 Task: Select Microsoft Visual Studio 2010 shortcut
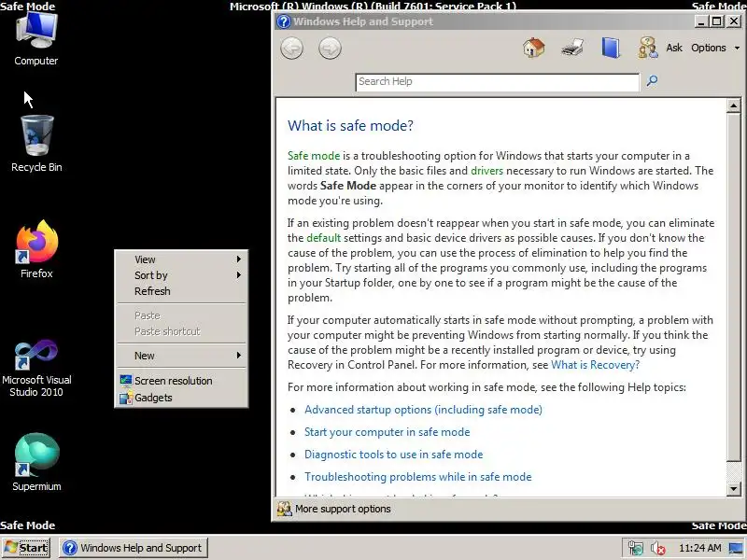tap(36, 368)
